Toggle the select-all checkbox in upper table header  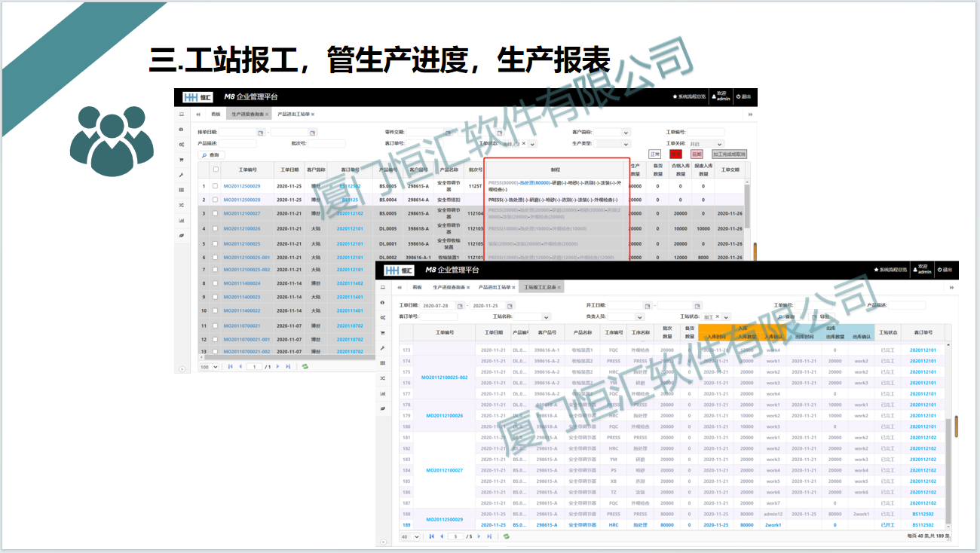[x=216, y=170]
